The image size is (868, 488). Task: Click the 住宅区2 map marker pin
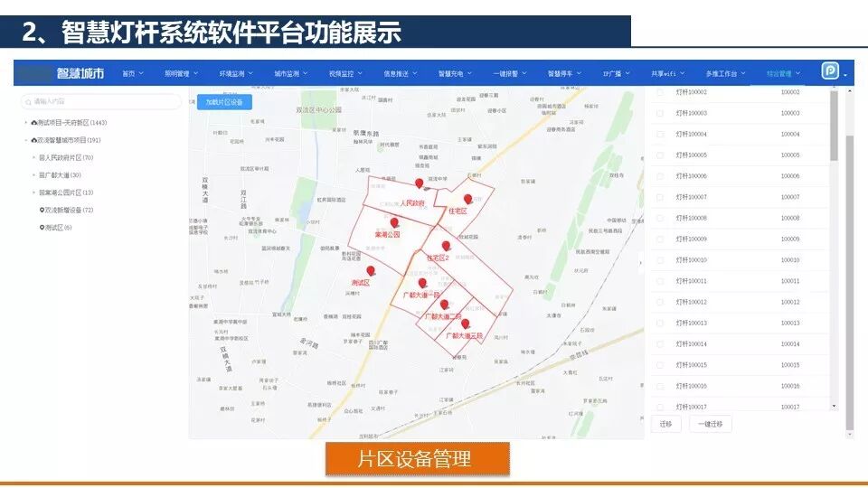pyautogui.click(x=446, y=246)
